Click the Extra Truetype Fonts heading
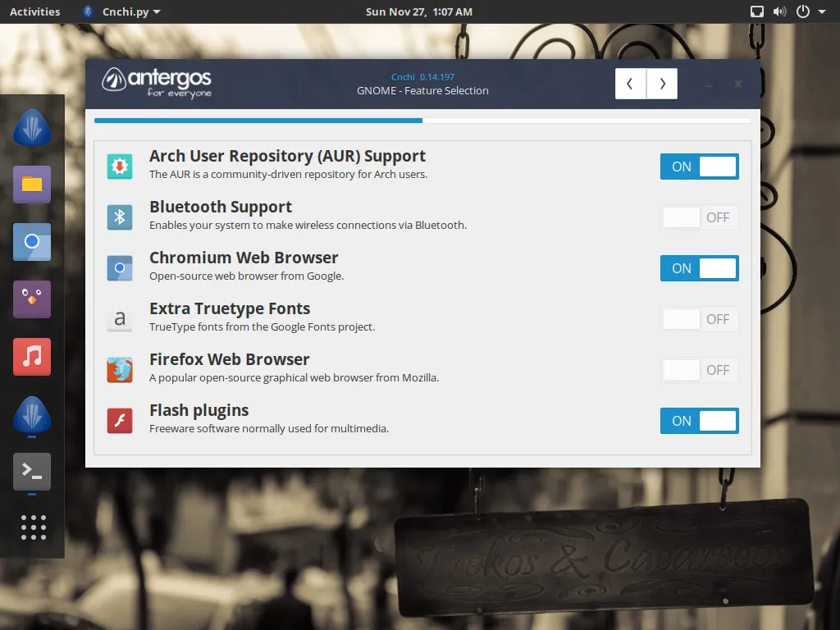 coord(230,308)
